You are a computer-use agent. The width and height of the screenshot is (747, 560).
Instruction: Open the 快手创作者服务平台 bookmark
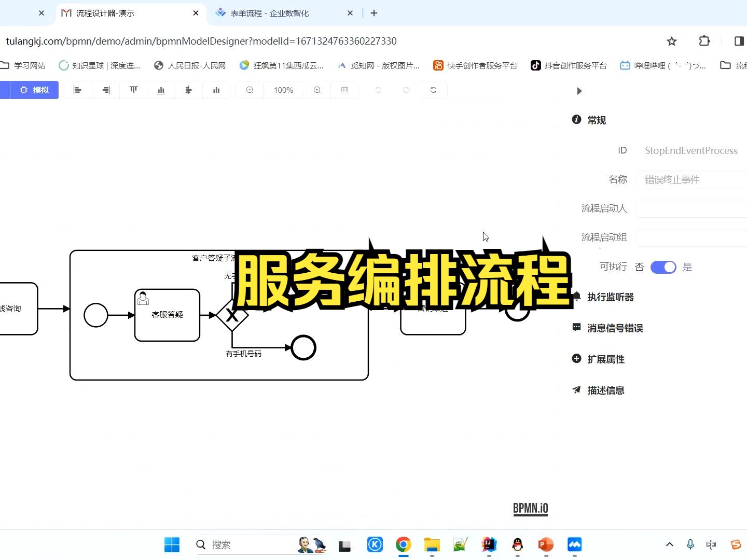tap(476, 65)
